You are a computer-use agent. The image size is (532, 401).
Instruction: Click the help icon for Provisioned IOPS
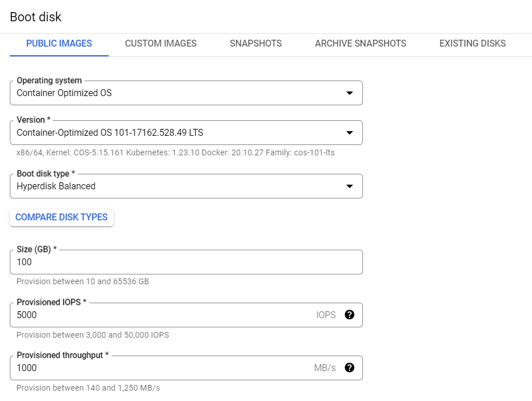click(349, 315)
